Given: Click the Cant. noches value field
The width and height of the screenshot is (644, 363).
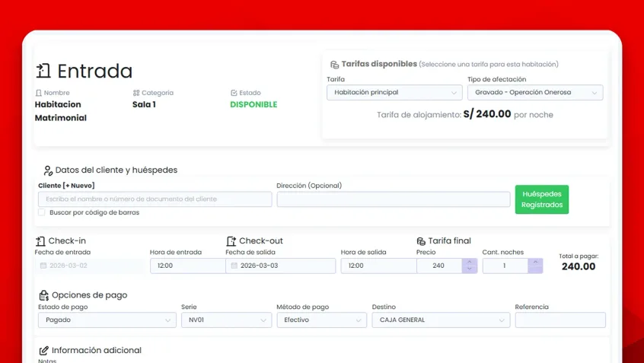Looking at the screenshot, I should click(505, 266).
